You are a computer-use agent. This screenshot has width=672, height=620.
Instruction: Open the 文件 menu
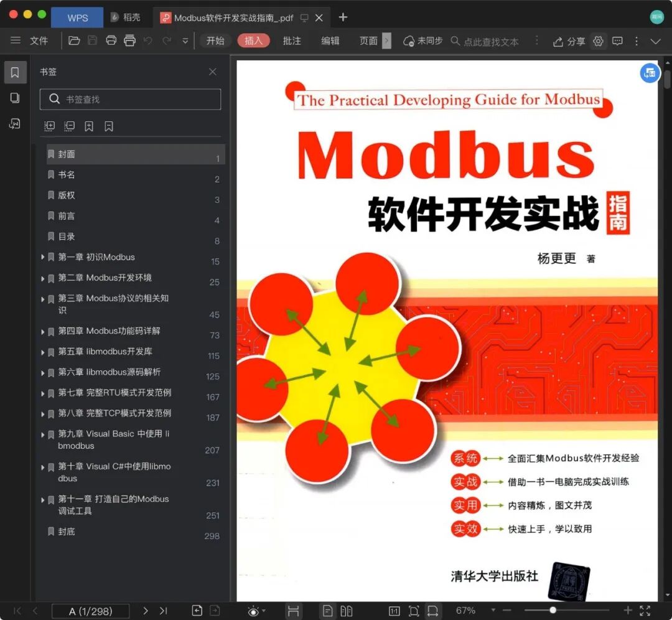click(x=39, y=40)
